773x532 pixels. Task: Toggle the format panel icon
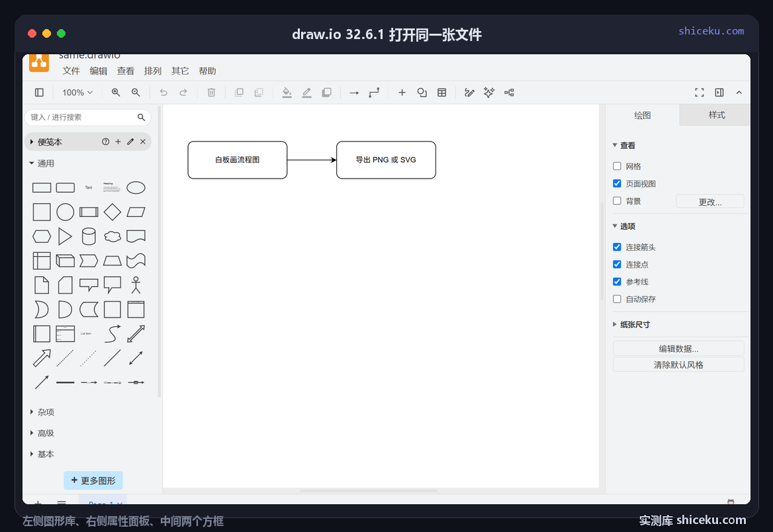tap(719, 93)
